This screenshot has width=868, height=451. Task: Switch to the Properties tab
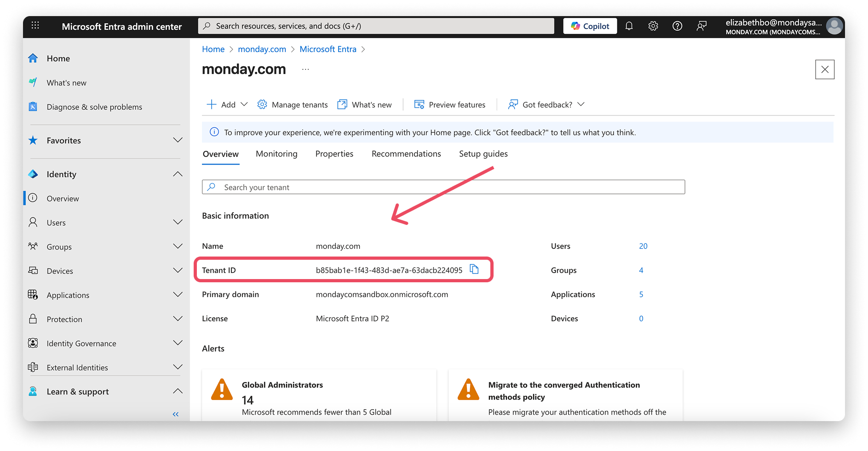334,154
